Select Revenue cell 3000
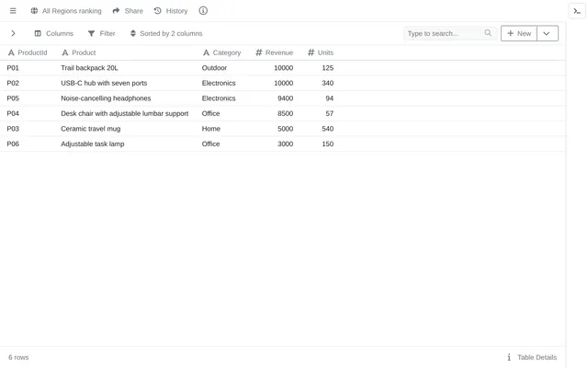 286,144
